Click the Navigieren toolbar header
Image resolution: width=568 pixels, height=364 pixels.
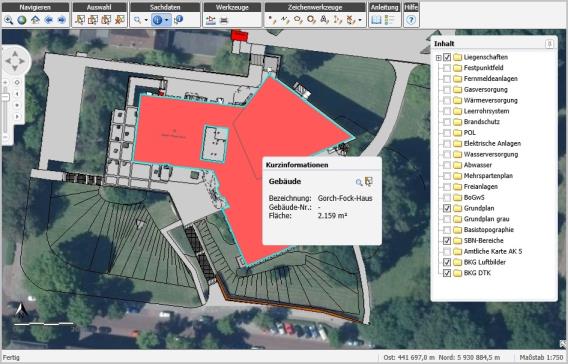35,7
